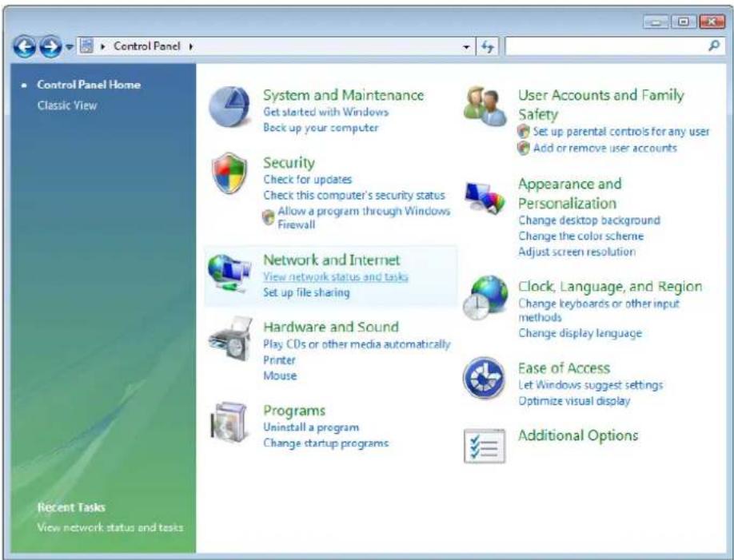Click the search magnifier icon
This screenshot has height=560, width=734.
point(714,46)
